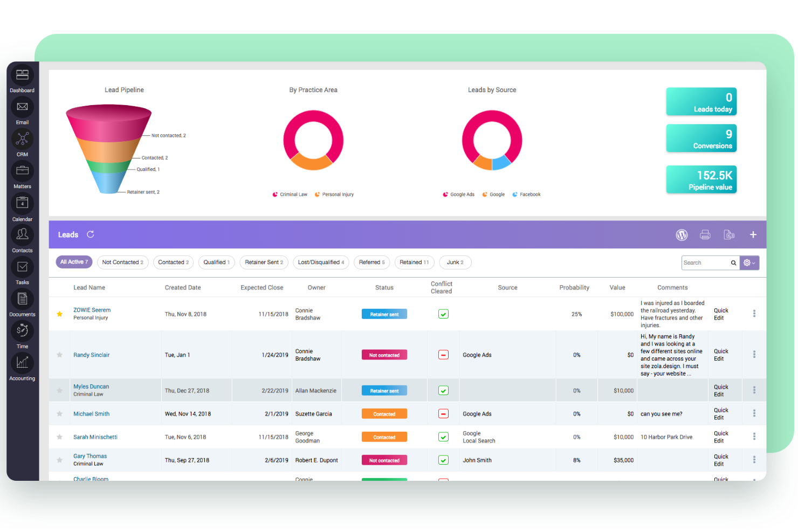Screen dimensions: 798x532
Task: Refresh the Leads list
Action: pos(90,234)
